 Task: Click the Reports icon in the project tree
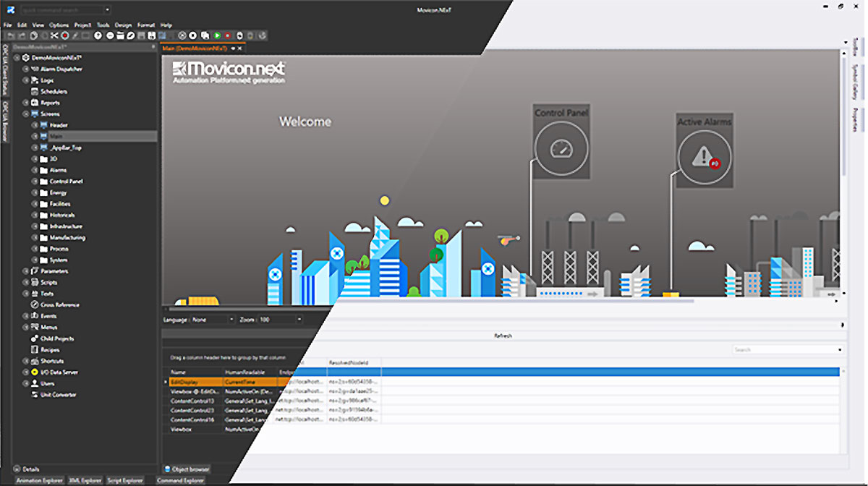pos(35,103)
